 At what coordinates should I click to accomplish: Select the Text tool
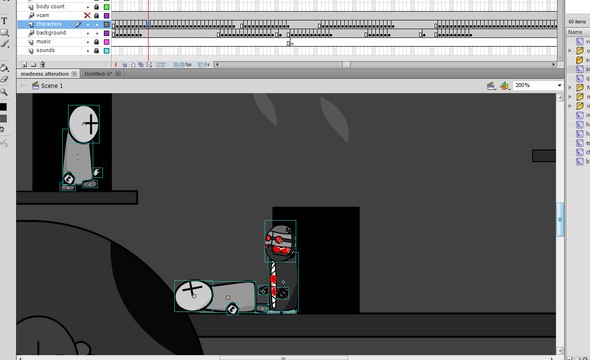(x=4, y=21)
